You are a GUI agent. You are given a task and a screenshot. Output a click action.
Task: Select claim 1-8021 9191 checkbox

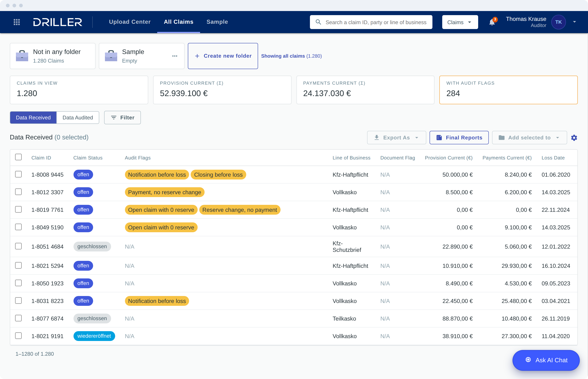18,336
